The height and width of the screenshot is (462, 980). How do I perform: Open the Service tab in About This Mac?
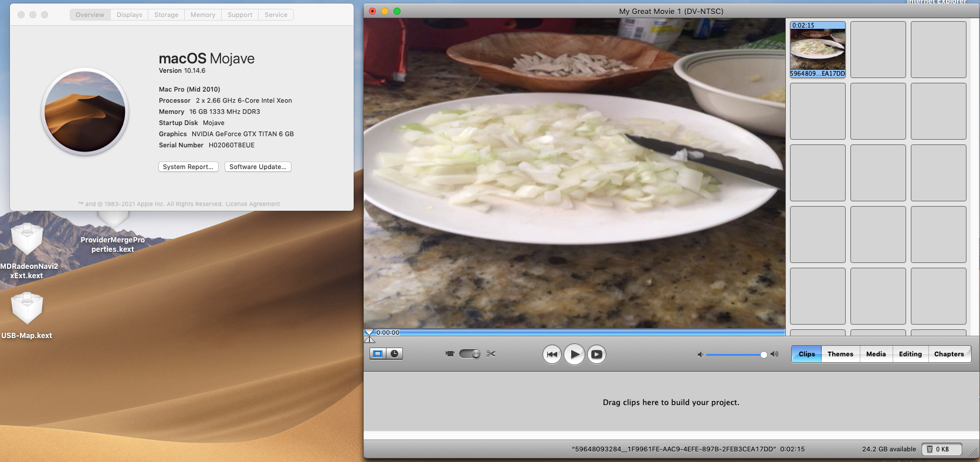click(x=276, y=15)
